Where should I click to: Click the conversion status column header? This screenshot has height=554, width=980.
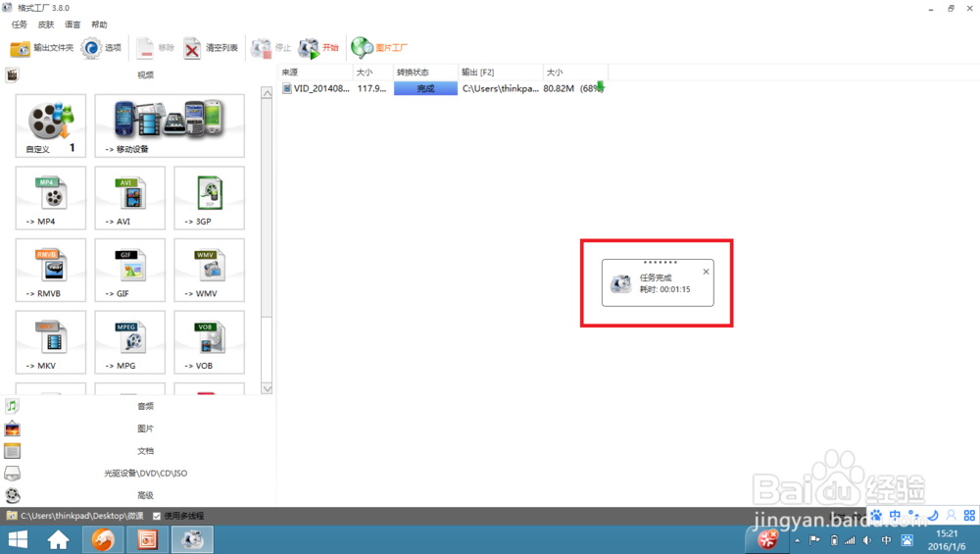point(425,73)
